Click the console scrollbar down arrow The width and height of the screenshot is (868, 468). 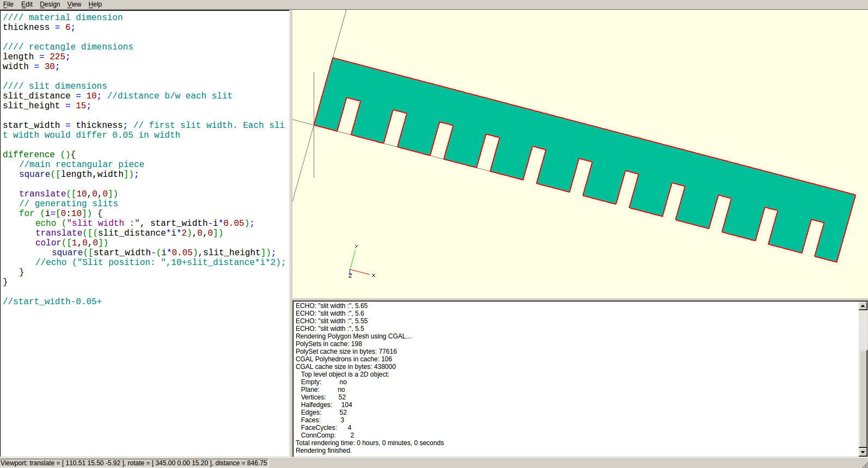[863, 452]
